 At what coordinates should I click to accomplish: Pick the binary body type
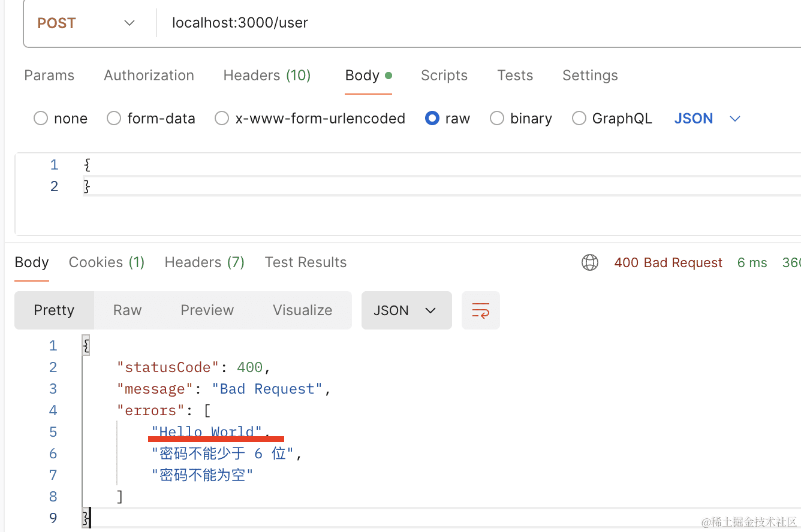tap(497, 119)
